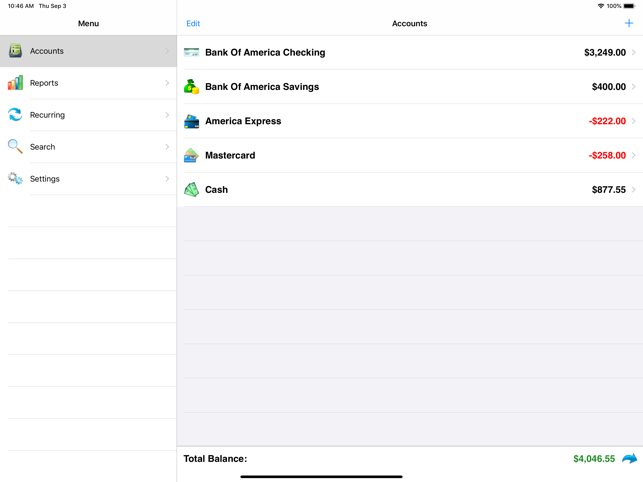Open chevron beside -$258.00 balance

[x=634, y=155]
